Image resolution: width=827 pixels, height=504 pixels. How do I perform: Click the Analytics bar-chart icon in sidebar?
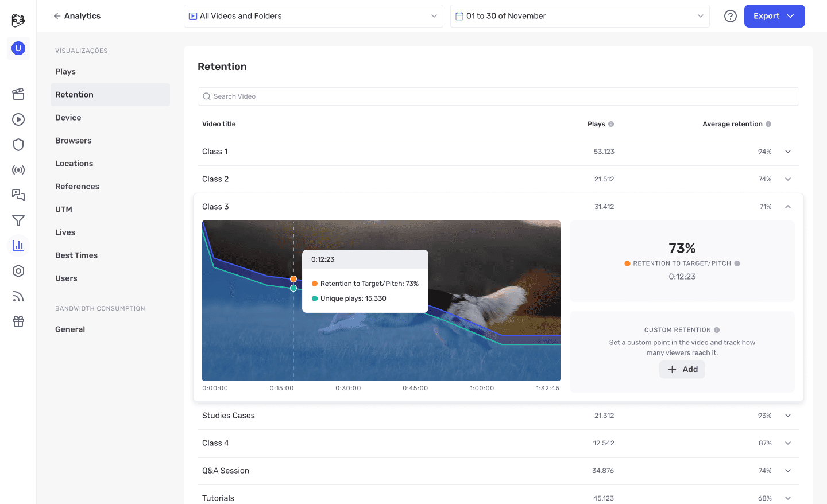click(18, 246)
